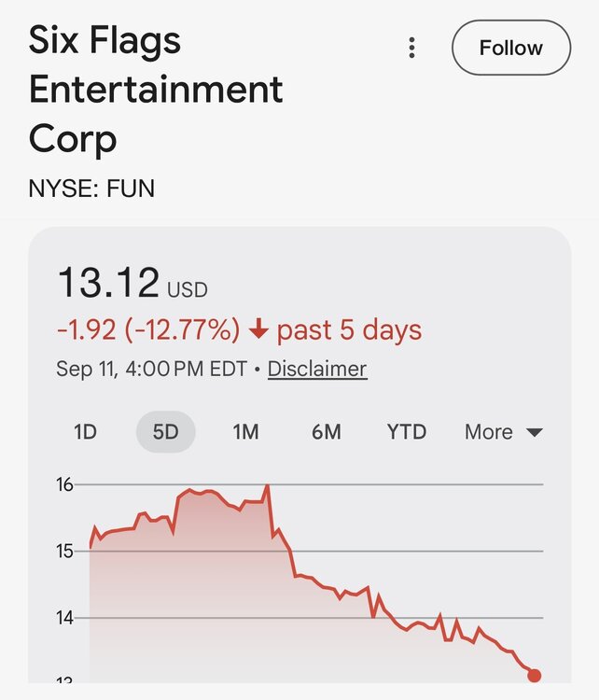
Task: Open the three-dot more options menu
Action: [x=411, y=48]
